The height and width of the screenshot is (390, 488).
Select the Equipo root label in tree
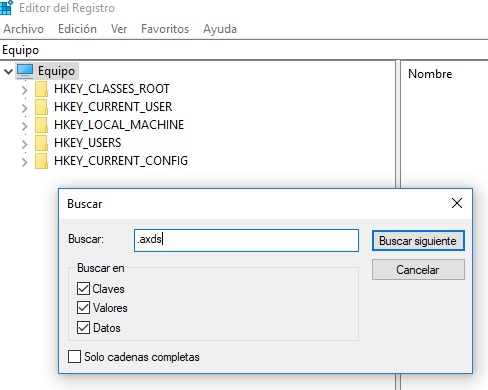[x=56, y=71]
